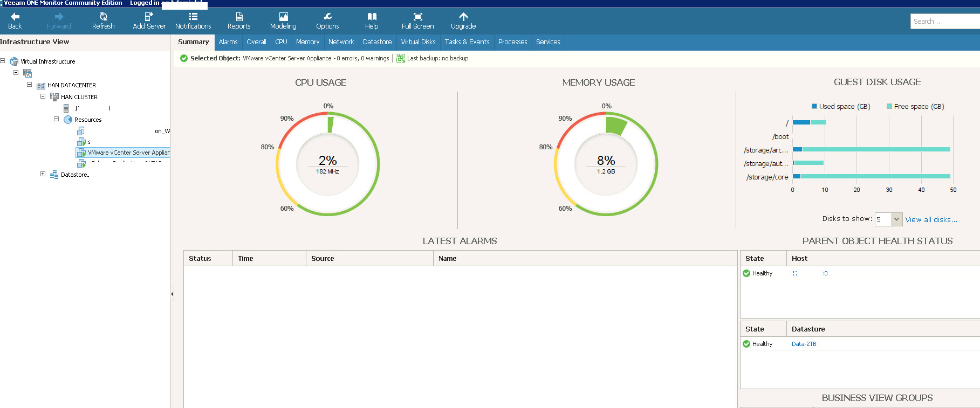Open the Disks to show dropdown
980x408 pixels.
point(896,219)
